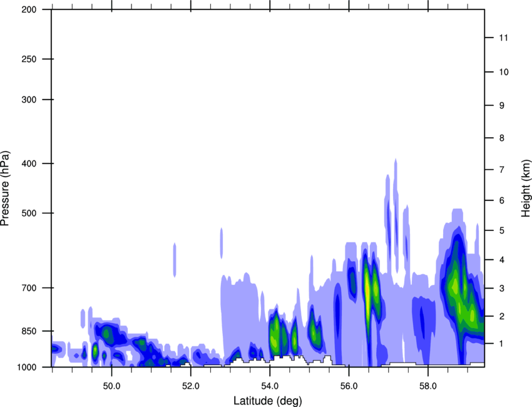Click the 400 pressure tick label
The height and width of the screenshot is (407, 532).
pyautogui.click(x=29, y=163)
